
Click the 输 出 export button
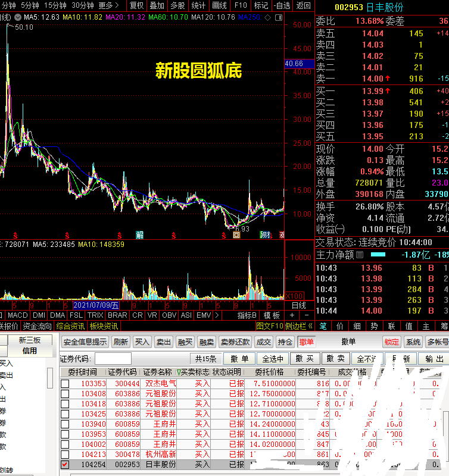point(435,359)
